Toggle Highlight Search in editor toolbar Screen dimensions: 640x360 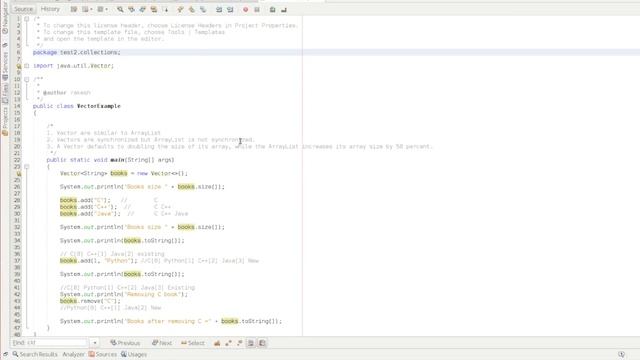pyautogui.click(x=154, y=9)
